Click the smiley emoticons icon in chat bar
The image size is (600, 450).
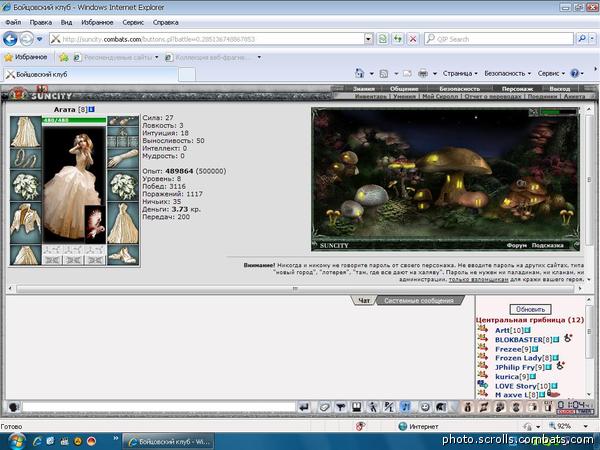(424, 407)
